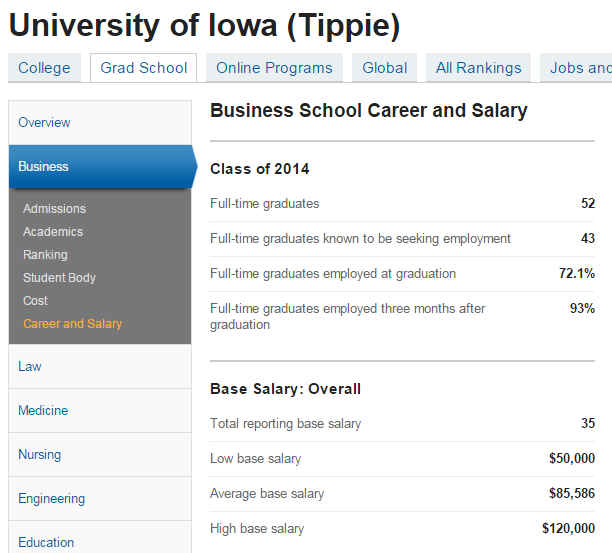Screen dimensions: 612x553
Task: Go to the Global tab
Action: 385,68
